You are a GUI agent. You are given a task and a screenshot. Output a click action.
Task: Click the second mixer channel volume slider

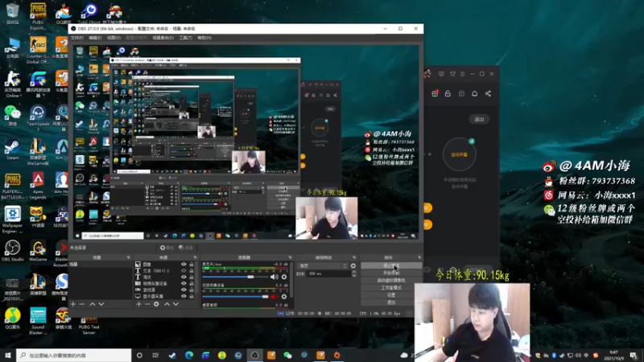click(x=235, y=296)
